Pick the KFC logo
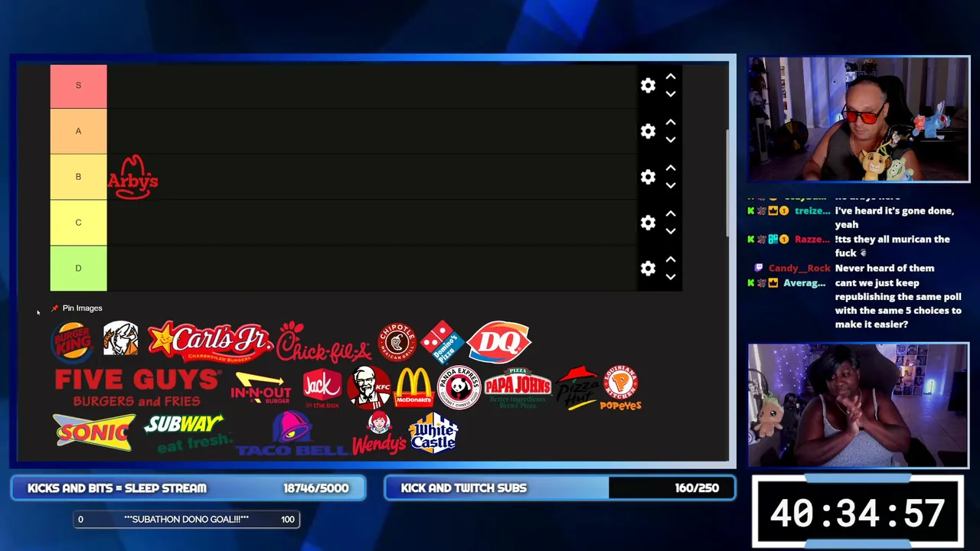Viewport: 980px width, 551px height. click(369, 388)
